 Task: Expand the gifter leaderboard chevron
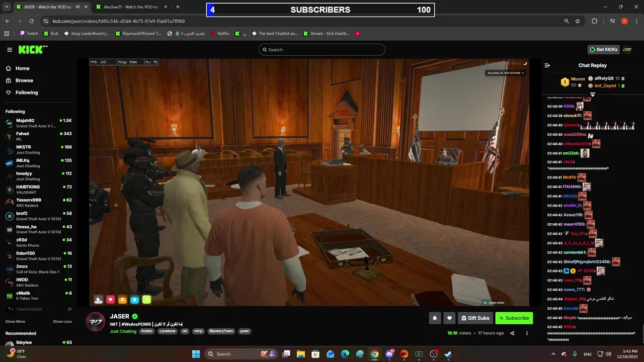592,94
